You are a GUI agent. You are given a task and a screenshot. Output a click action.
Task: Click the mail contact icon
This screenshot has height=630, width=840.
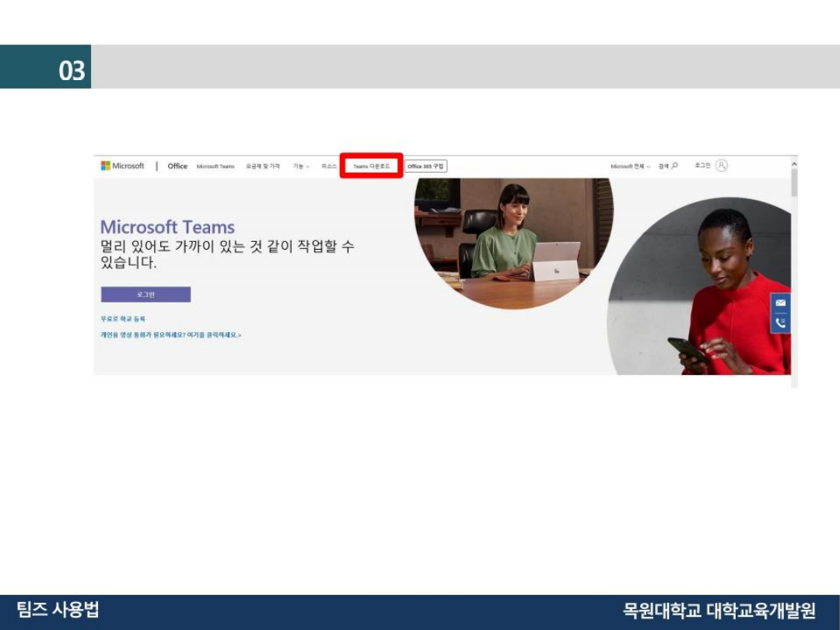781,303
